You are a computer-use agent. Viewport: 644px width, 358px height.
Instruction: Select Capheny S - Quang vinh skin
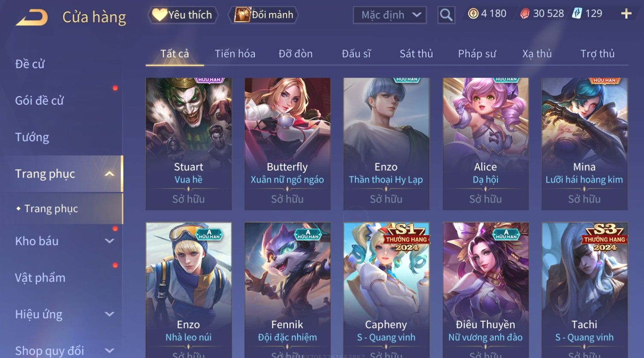click(x=386, y=290)
